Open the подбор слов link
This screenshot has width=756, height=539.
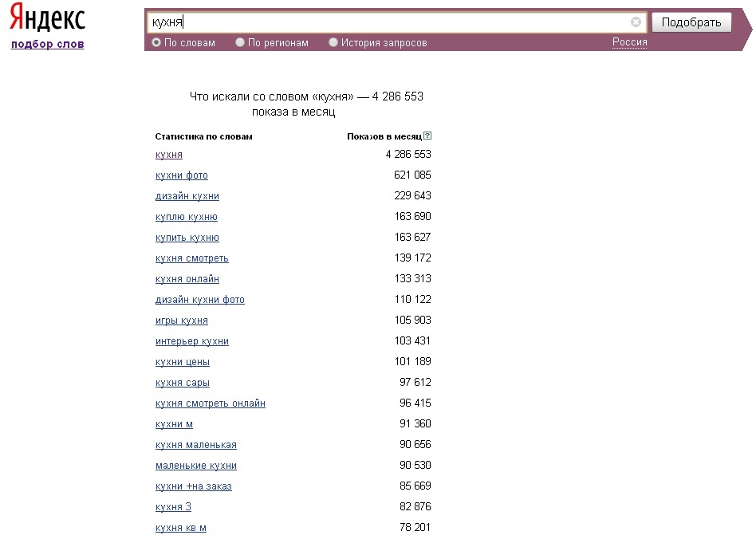[x=48, y=44]
